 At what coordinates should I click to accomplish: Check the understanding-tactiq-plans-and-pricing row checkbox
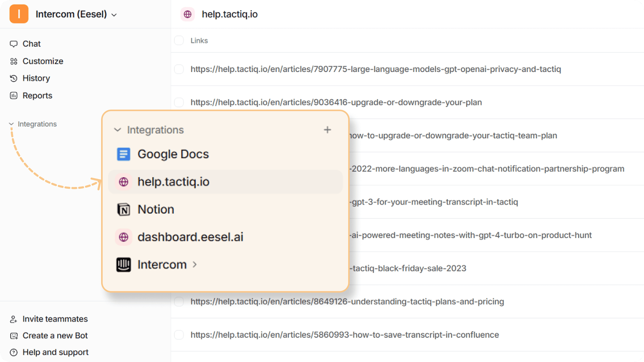coord(179,301)
